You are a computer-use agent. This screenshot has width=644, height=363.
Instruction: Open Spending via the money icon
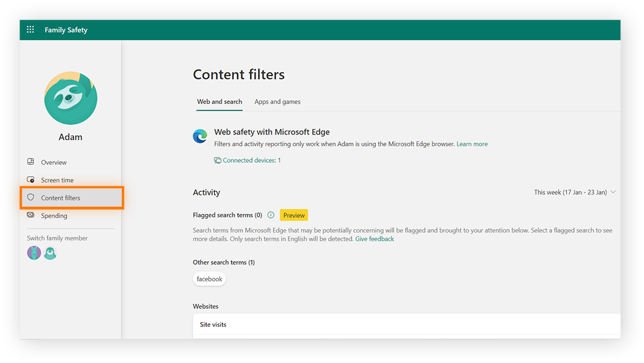pos(30,215)
